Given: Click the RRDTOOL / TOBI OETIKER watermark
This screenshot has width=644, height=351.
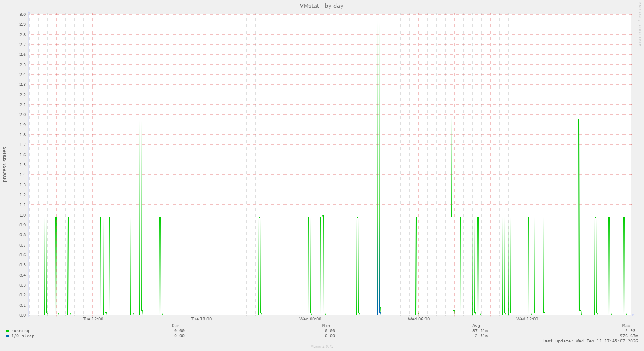Looking at the screenshot, I should coord(640,24).
